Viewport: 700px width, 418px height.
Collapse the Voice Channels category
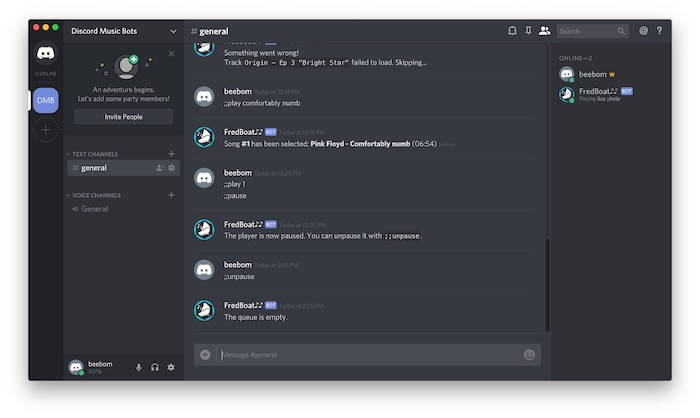coord(97,195)
